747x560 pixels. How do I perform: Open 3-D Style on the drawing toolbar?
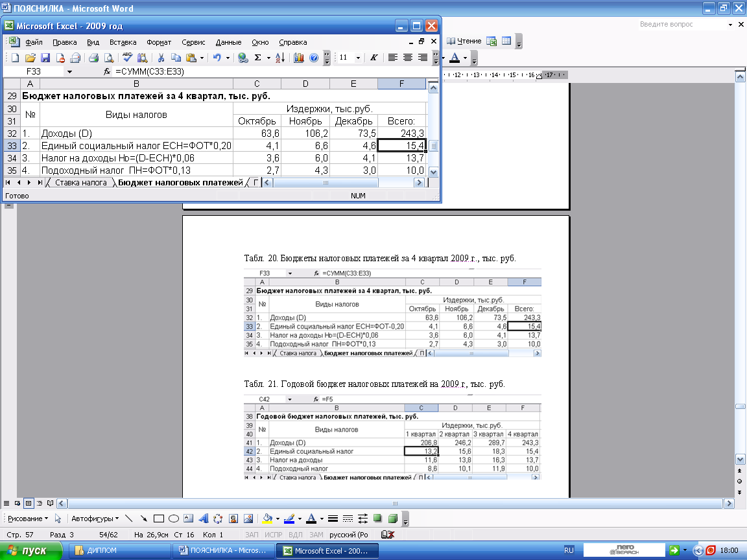click(x=393, y=519)
